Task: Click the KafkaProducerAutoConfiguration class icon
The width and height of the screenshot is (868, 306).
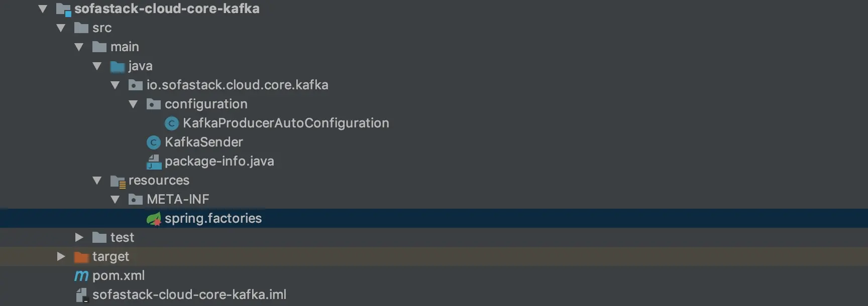Action: tap(172, 123)
